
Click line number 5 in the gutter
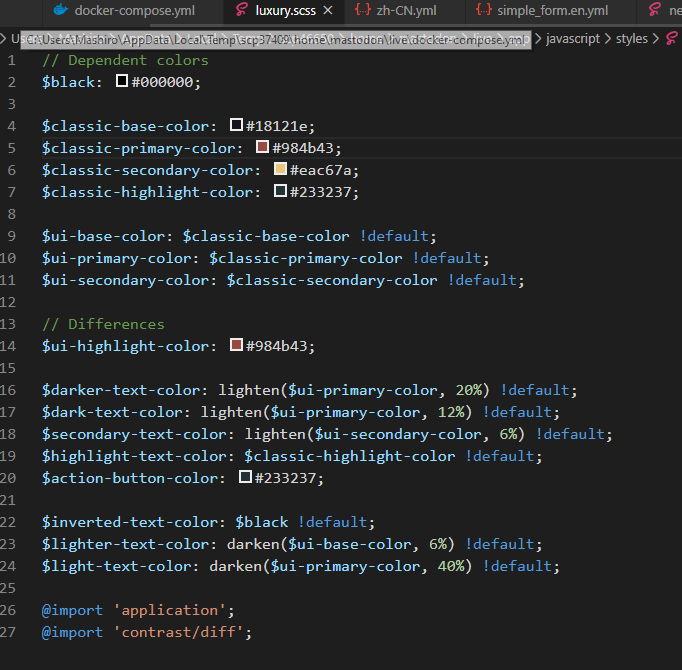pyautogui.click(x=12, y=148)
